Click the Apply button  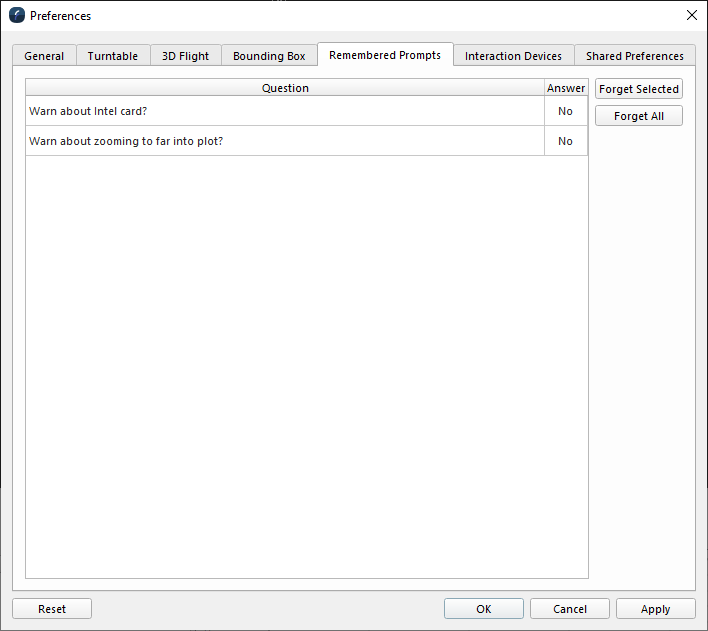point(656,609)
